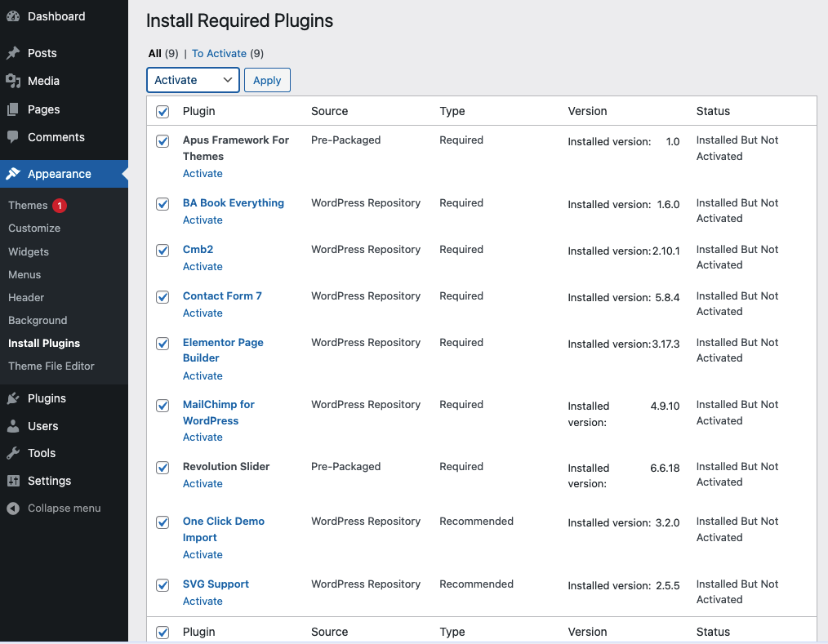Viewport: 828px width, 644px height.
Task: Open Media via its sidebar icon
Action: pyautogui.click(x=13, y=81)
